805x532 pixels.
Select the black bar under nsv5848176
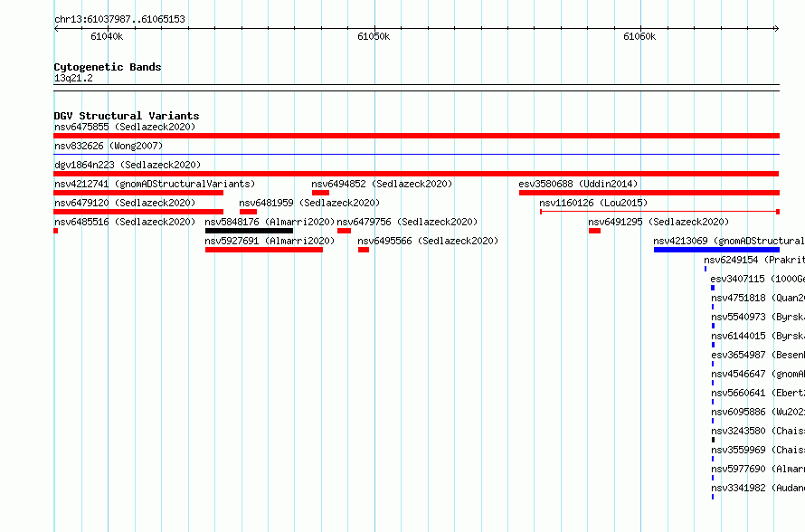tap(249, 231)
